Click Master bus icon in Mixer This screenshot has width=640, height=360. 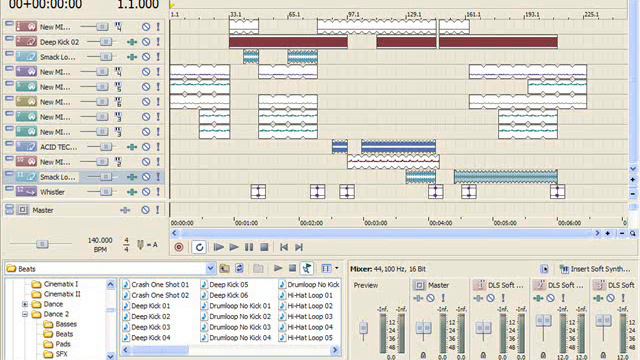point(419,285)
